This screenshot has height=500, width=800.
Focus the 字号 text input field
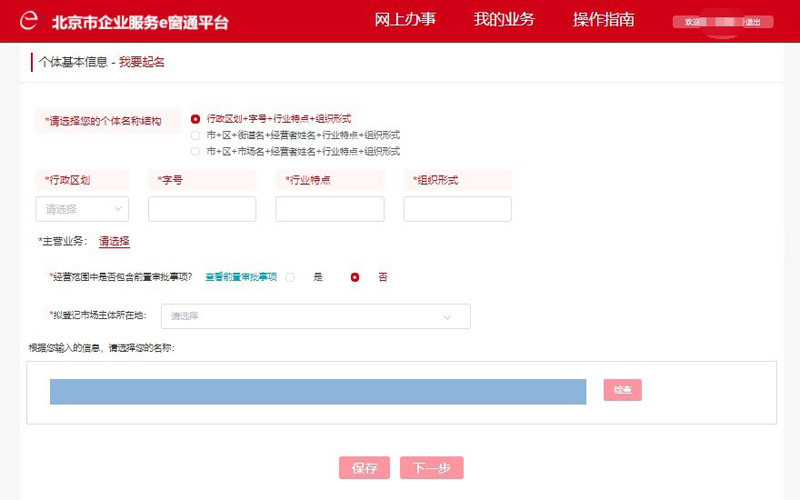(202, 209)
